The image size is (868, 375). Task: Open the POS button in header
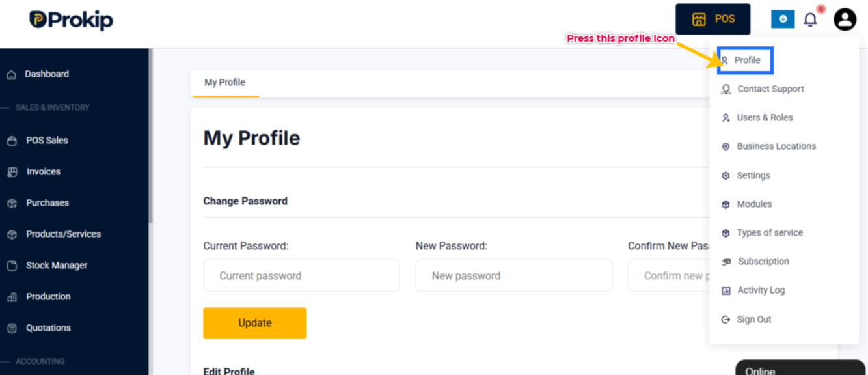tap(712, 19)
